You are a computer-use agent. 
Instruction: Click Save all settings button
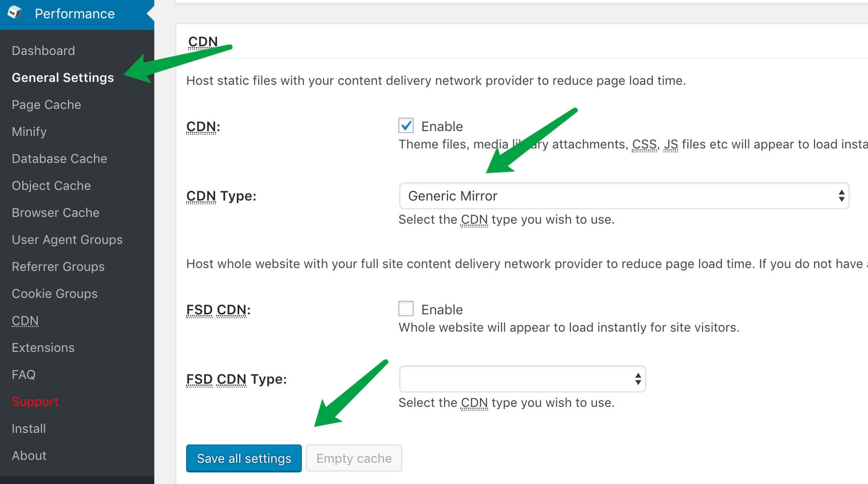coord(244,458)
